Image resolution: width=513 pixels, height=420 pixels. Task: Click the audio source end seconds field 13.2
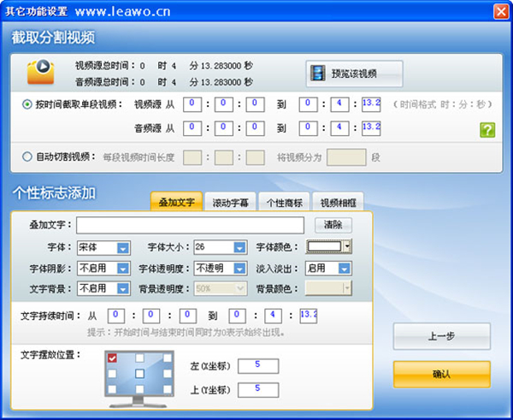(x=371, y=128)
